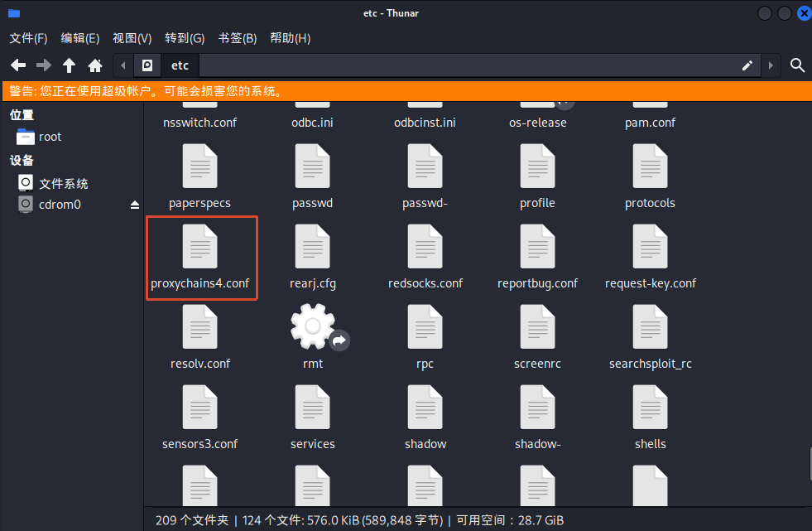Open the 文件(F) menu
Screen dimensions: 812x531
[x=28, y=38]
